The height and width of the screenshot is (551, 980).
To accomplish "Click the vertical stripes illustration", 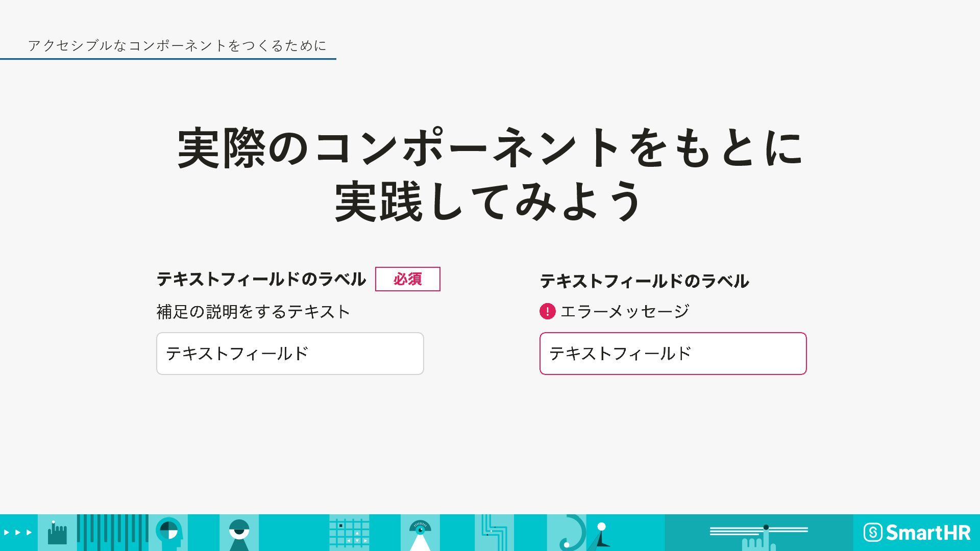I will (112, 533).
